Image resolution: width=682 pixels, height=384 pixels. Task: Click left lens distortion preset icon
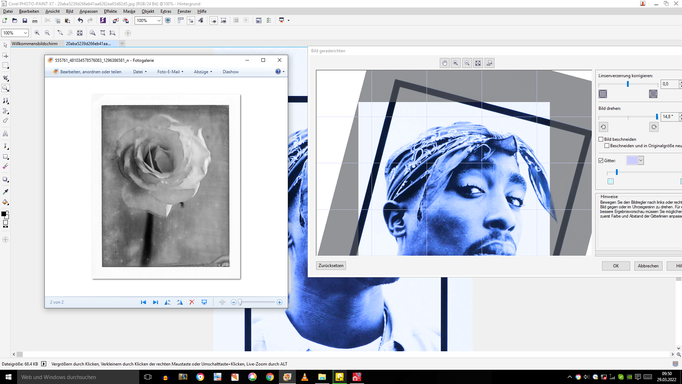[603, 94]
